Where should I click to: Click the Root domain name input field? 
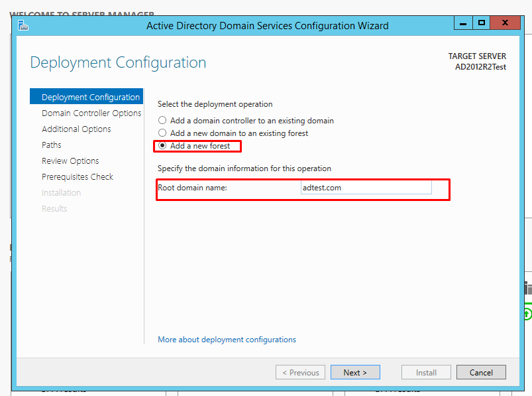pos(366,188)
